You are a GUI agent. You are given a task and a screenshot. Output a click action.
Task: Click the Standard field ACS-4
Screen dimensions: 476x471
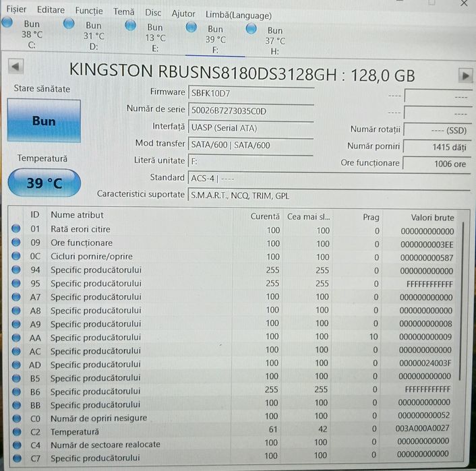pyautogui.click(x=329, y=179)
